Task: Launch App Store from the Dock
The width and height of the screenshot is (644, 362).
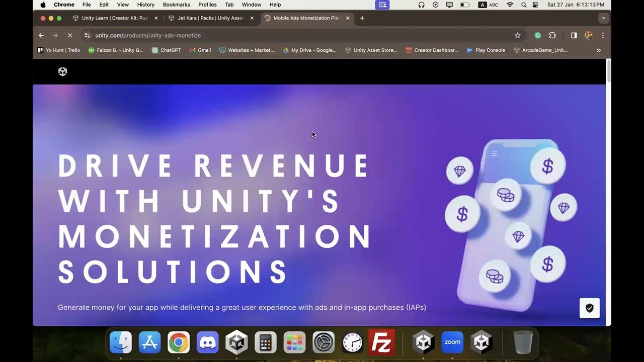Action: click(x=149, y=342)
